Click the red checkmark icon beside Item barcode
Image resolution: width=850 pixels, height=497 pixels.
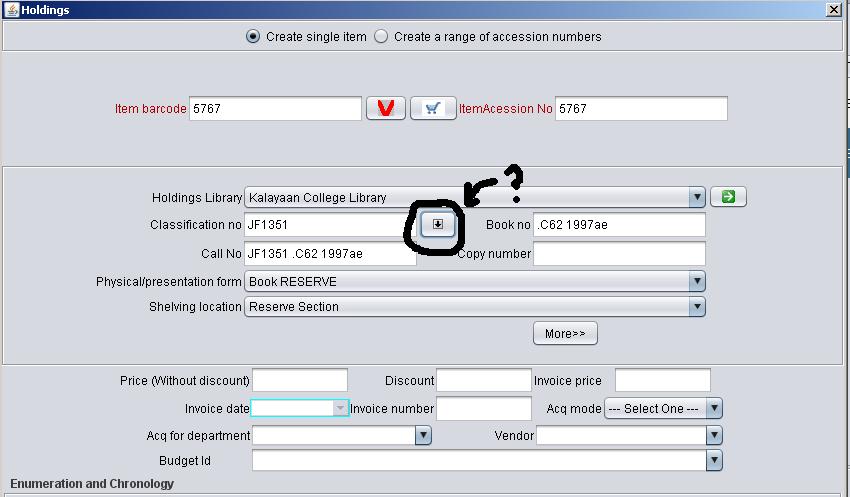pyautogui.click(x=386, y=109)
